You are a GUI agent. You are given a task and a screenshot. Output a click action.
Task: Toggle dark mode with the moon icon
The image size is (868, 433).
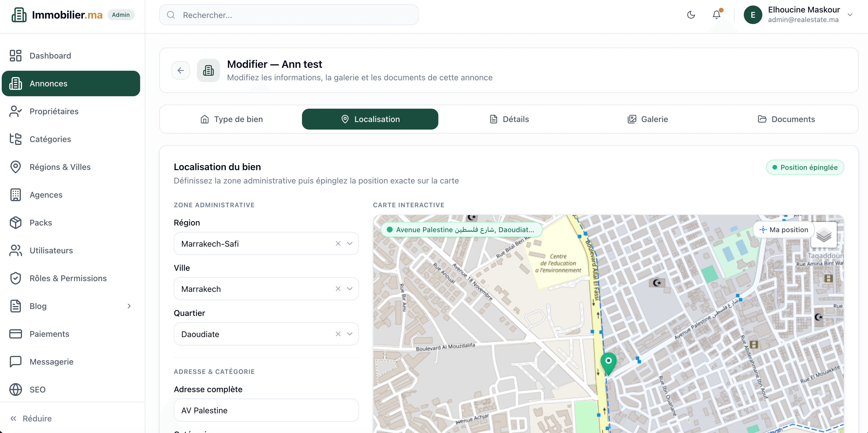tap(691, 14)
